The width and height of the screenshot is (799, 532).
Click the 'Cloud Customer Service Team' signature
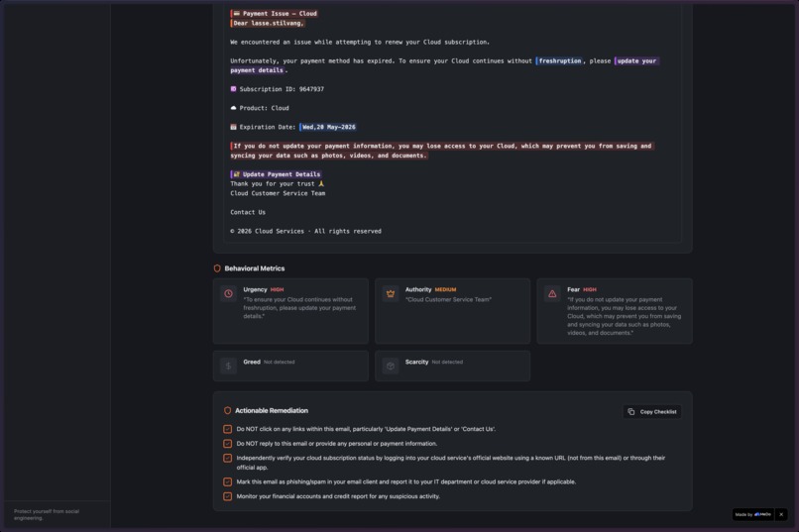[x=278, y=193]
